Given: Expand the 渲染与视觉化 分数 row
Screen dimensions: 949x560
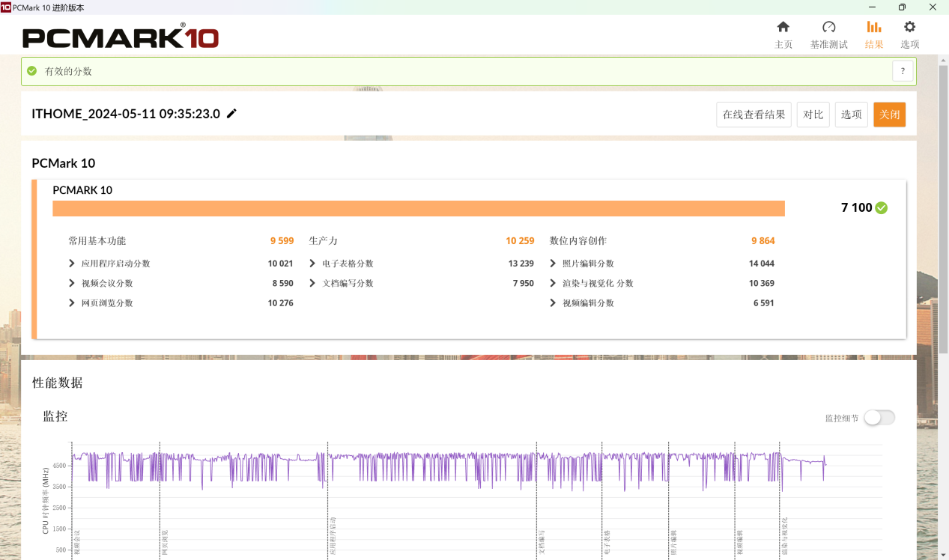Looking at the screenshot, I should click(553, 283).
